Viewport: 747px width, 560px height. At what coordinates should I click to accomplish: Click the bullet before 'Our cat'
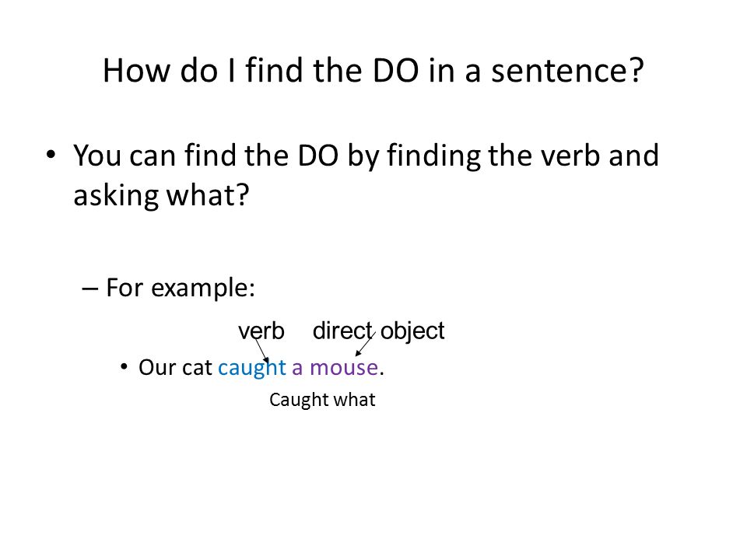(x=124, y=367)
